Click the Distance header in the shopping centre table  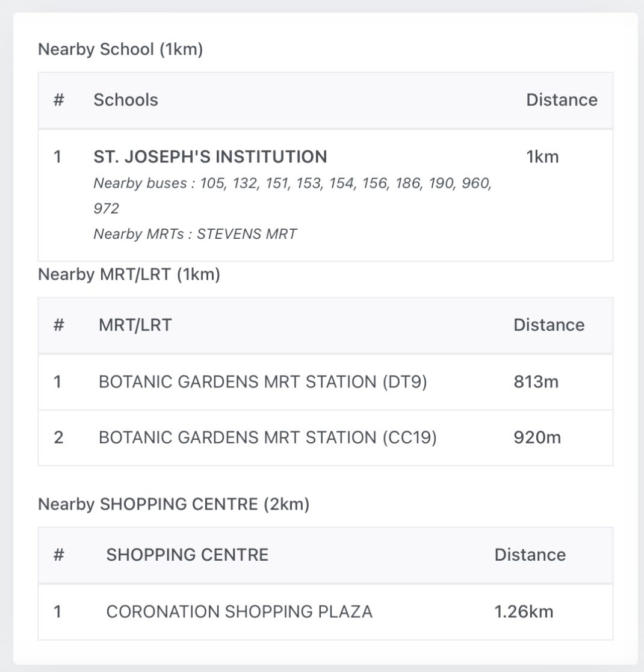[530, 555]
